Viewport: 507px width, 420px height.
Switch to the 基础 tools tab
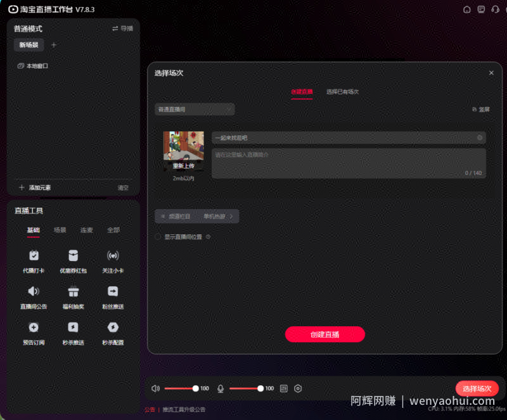[34, 230]
